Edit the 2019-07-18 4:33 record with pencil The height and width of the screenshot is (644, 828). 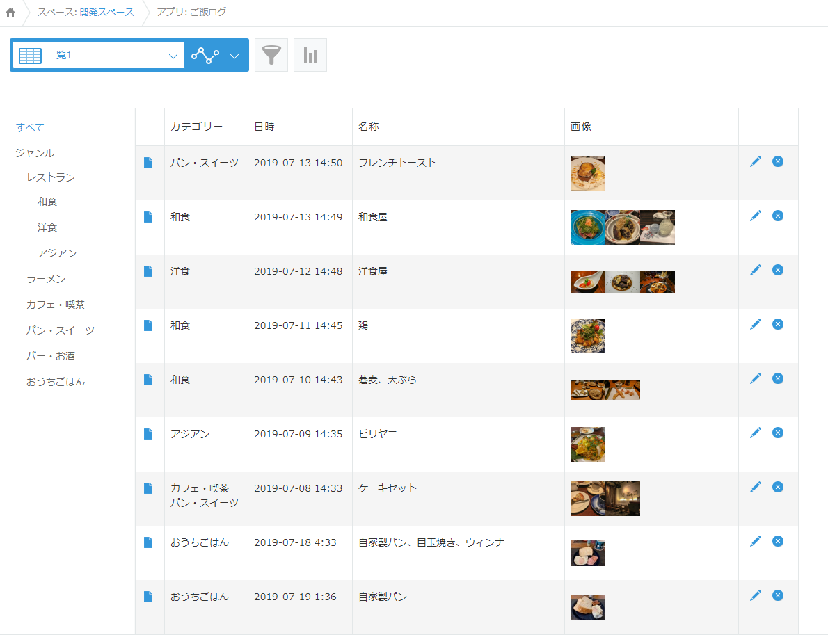[x=756, y=541]
